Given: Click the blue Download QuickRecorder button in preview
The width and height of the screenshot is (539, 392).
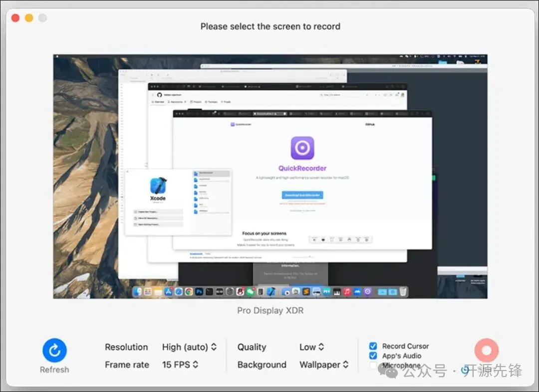Looking at the screenshot, I should 302,195.
